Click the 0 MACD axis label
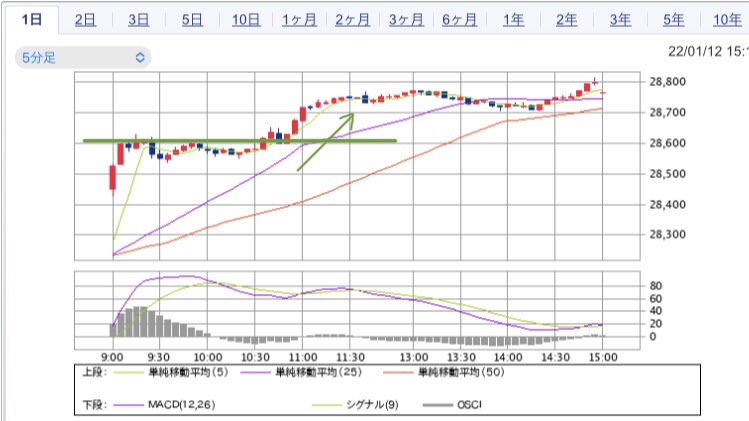The height and width of the screenshot is (421, 749). [x=653, y=336]
